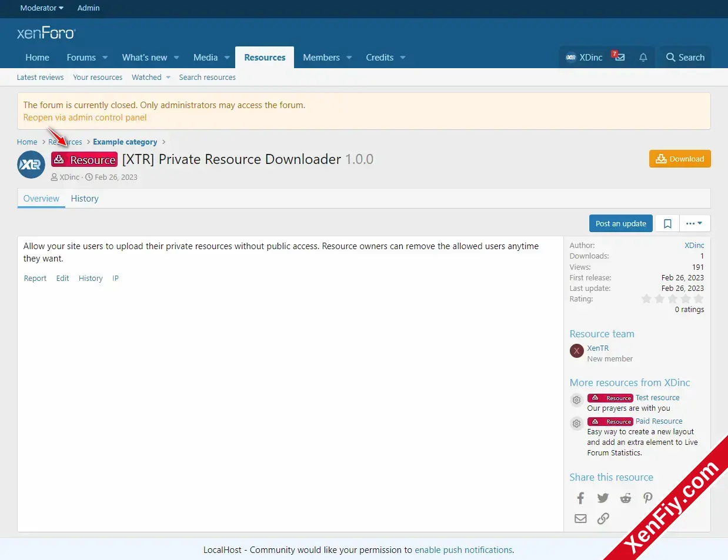Click the More resources from XDinc heading

(630, 383)
